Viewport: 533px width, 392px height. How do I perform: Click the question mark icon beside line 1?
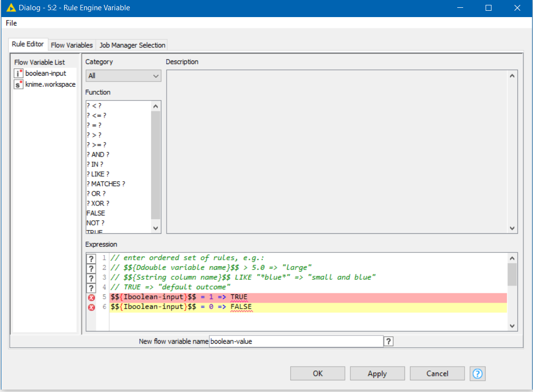(91, 258)
